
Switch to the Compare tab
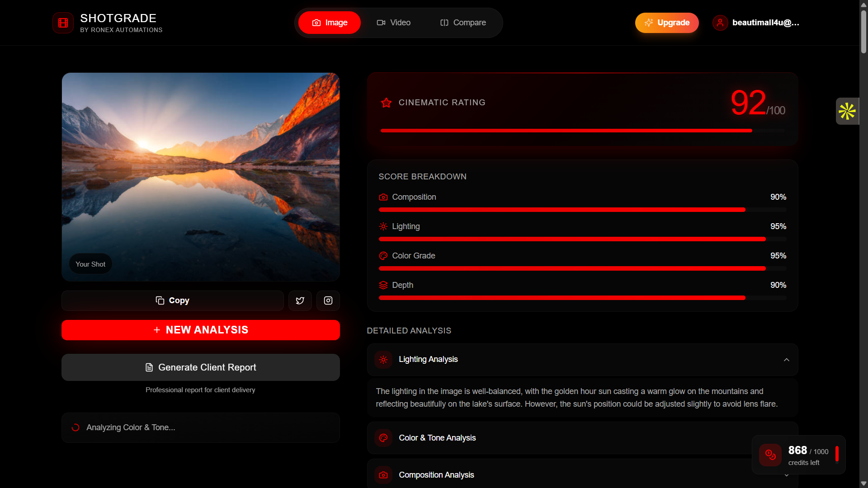pos(463,23)
